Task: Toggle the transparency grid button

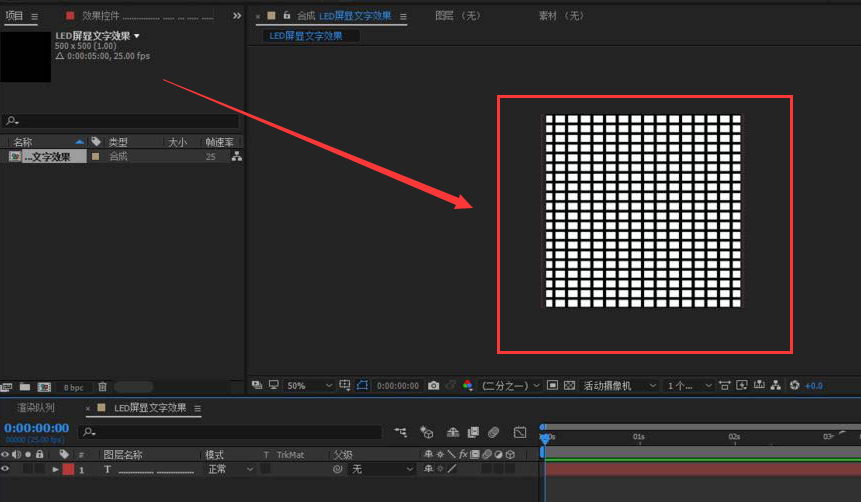Action: [x=569, y=385]
